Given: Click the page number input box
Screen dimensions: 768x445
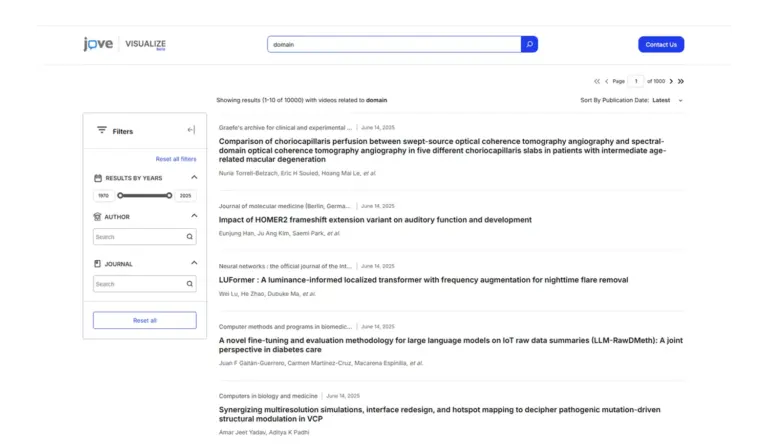Looking at the screenshot, I should click(636, 81).
